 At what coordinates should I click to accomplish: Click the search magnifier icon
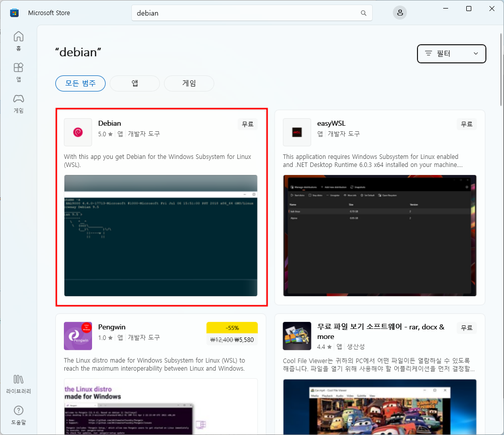pos(364,13)
